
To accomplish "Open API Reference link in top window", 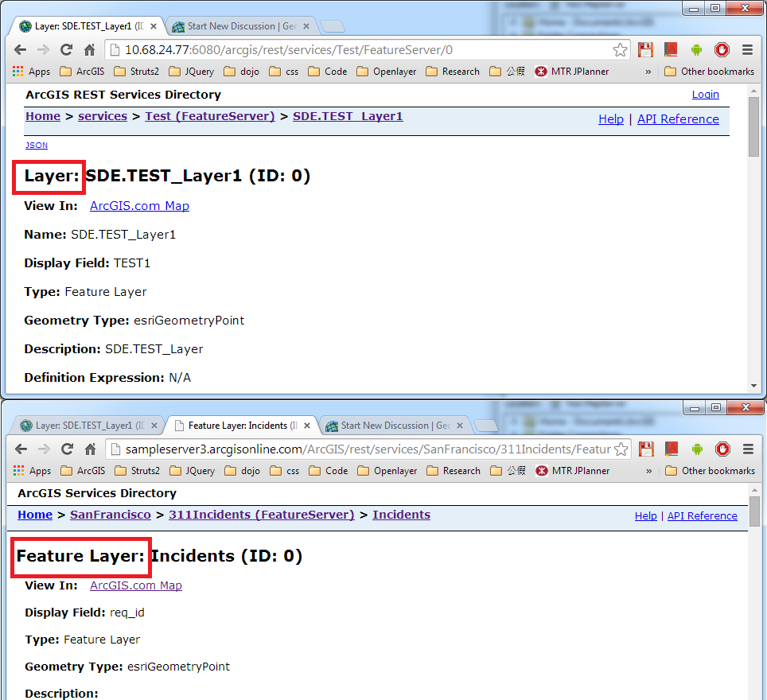I will pyautogui.click(x=678, y=119).
